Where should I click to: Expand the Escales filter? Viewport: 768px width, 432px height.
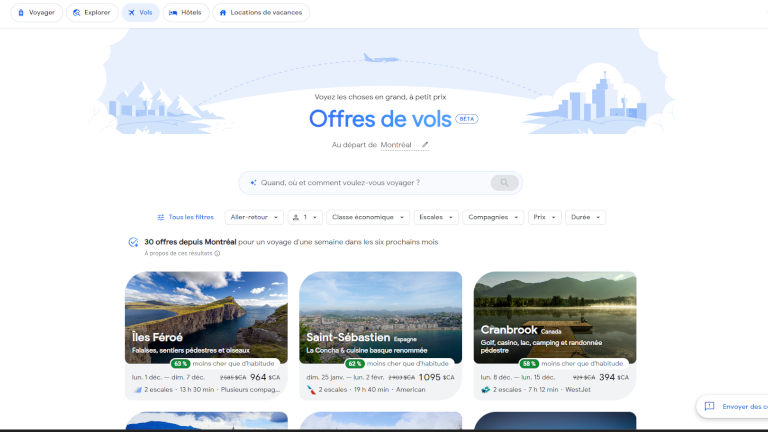coord(436,217)
